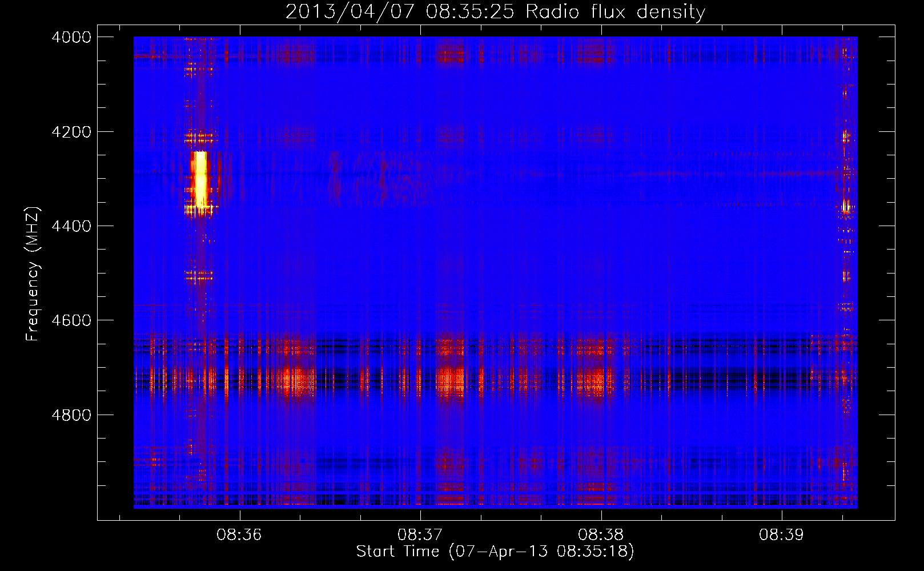Click the 08:39 time tick label
The width and height of the screenshot is (924, 571).
click(x=781, y=535)
